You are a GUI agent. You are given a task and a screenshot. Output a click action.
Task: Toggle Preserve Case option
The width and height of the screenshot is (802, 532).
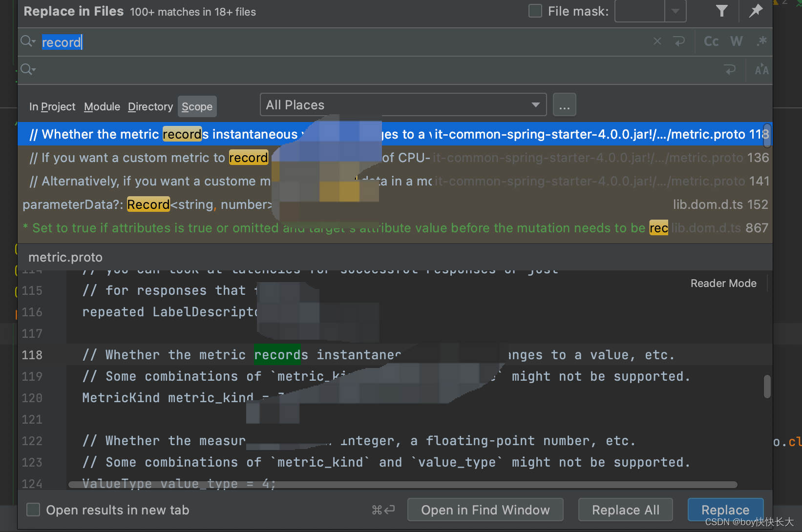coord(761,70)
